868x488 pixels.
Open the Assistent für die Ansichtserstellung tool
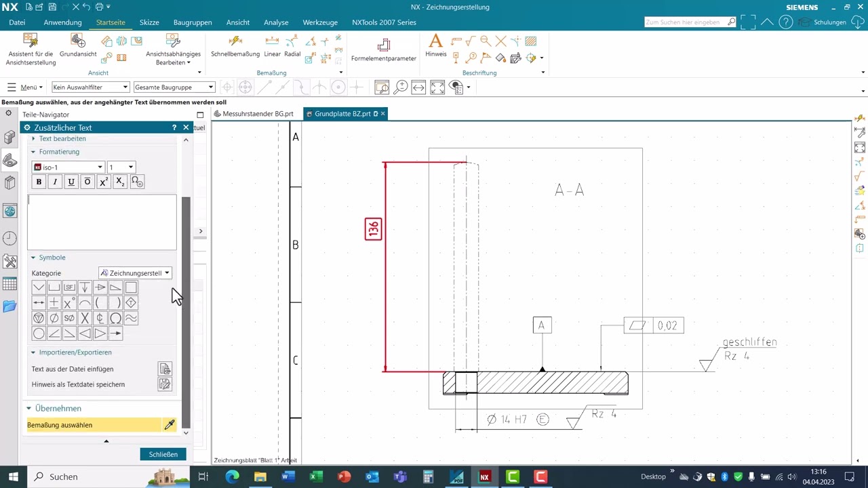(x=31, y=49)
